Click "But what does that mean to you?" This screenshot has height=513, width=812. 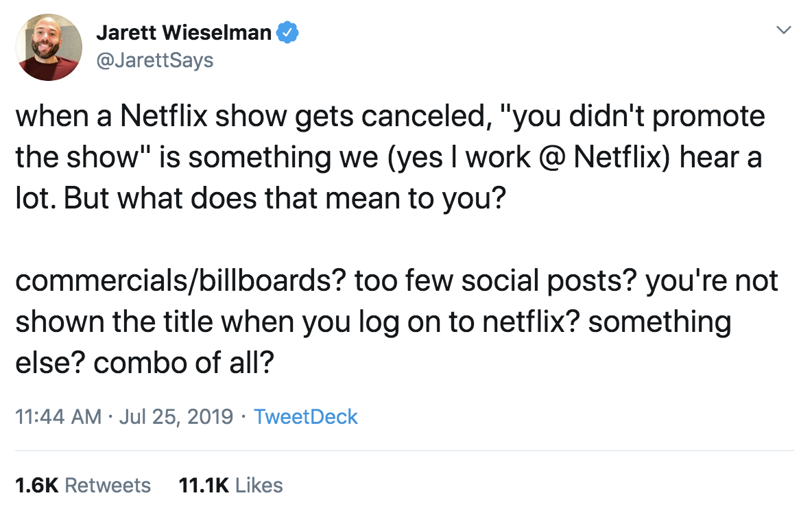pyautogui.click(x=285, y=199)
